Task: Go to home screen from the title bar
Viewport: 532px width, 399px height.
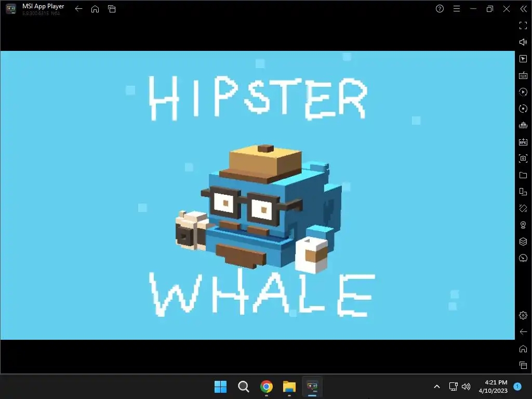Action: click(x=95, y=9)
